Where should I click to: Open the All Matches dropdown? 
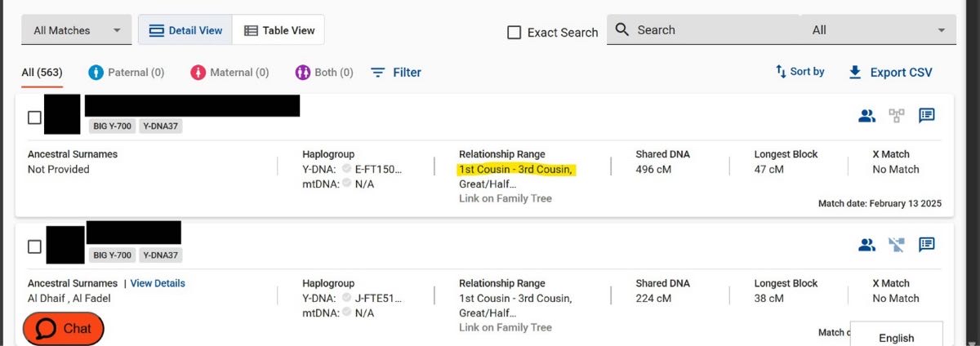(x=76, y=30)
